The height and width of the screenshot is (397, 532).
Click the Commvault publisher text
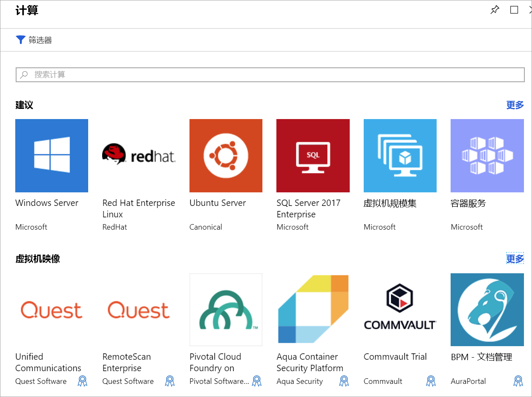pos(383,381)
